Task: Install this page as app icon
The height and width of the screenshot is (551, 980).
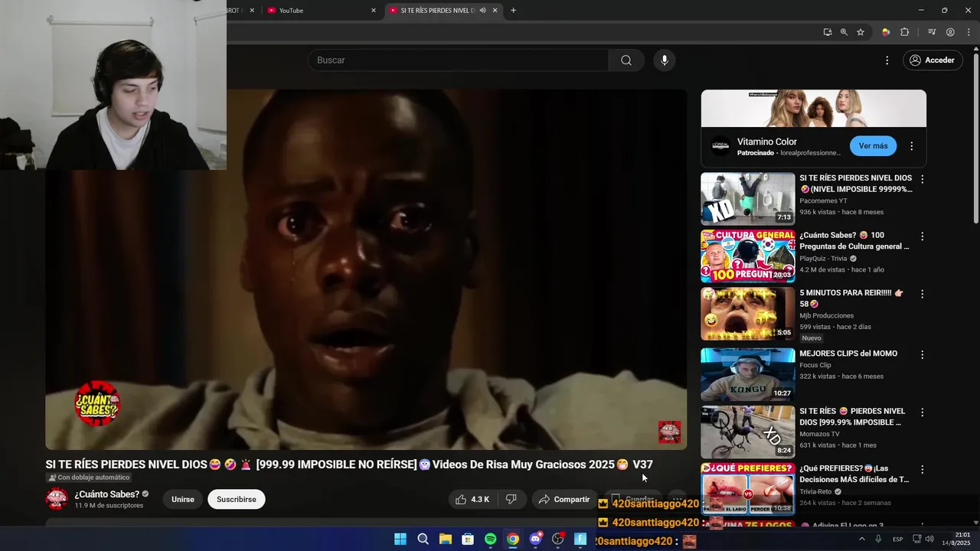Action: [828, 32]
